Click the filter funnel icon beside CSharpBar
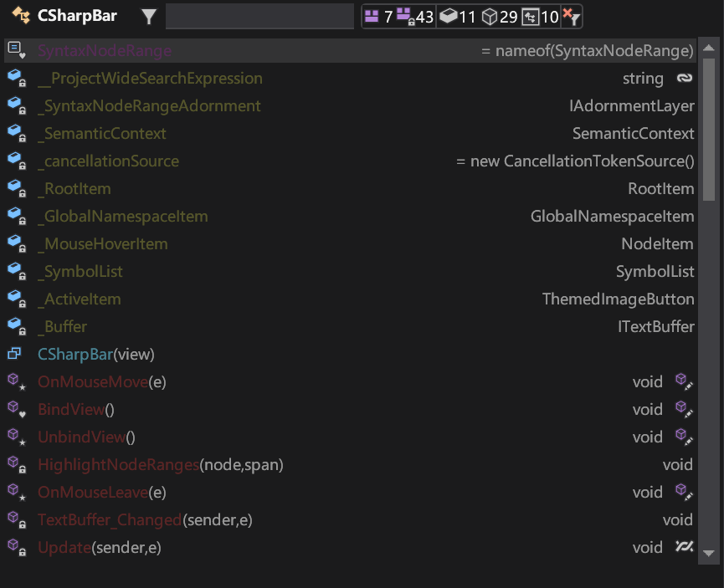 (x=149, y=16)
